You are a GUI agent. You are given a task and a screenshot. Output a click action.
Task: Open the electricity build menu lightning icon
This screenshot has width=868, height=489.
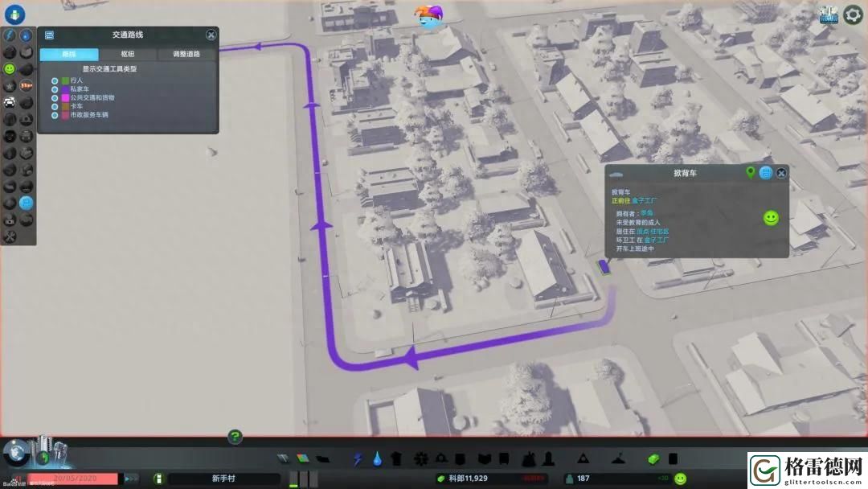358,459
